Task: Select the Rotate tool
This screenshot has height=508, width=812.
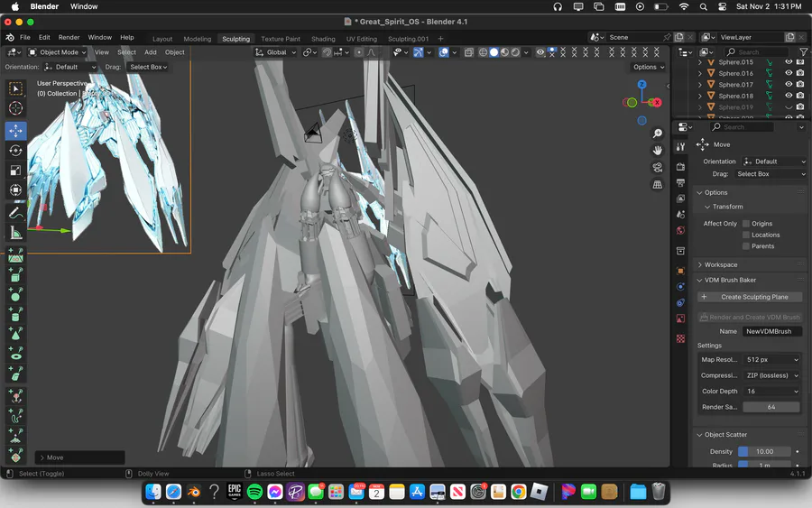Action: (x=15, y=151)
